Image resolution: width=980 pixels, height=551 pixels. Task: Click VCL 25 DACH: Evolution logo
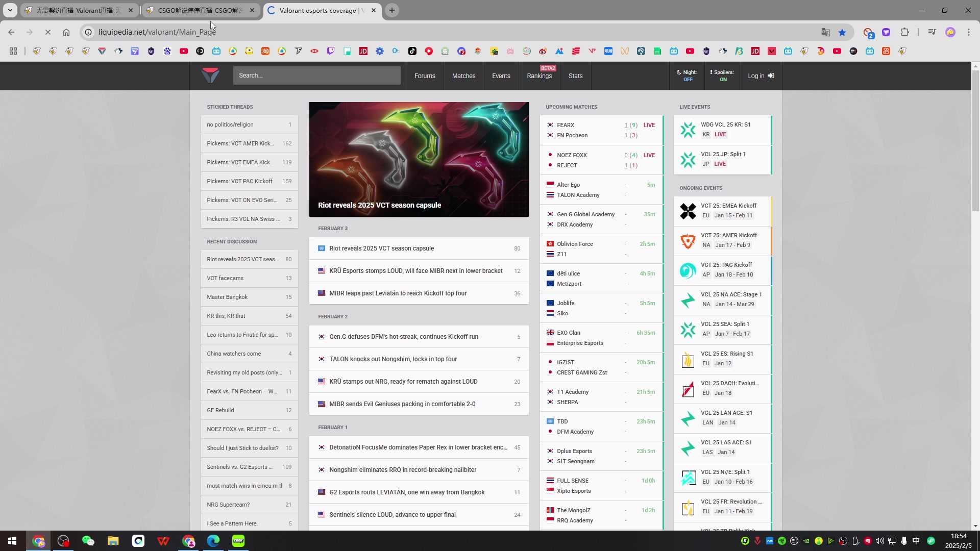pyautogui.click(x=688, y=389)
